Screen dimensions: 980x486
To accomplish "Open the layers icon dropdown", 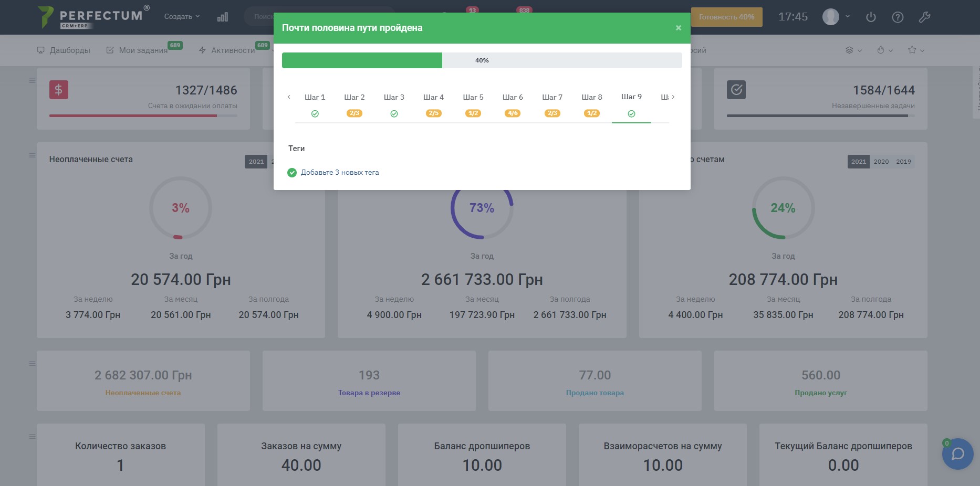I will tap(853, 50).
